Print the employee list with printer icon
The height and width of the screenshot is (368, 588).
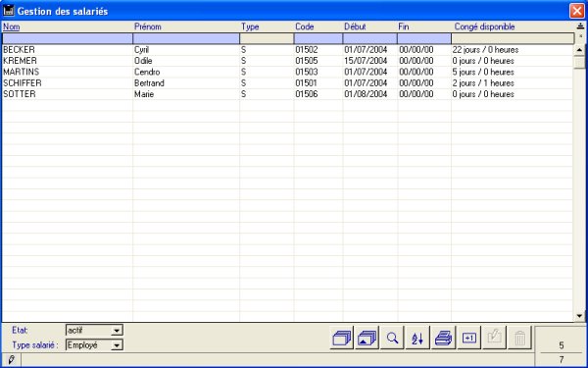click(x=443, y=338)
